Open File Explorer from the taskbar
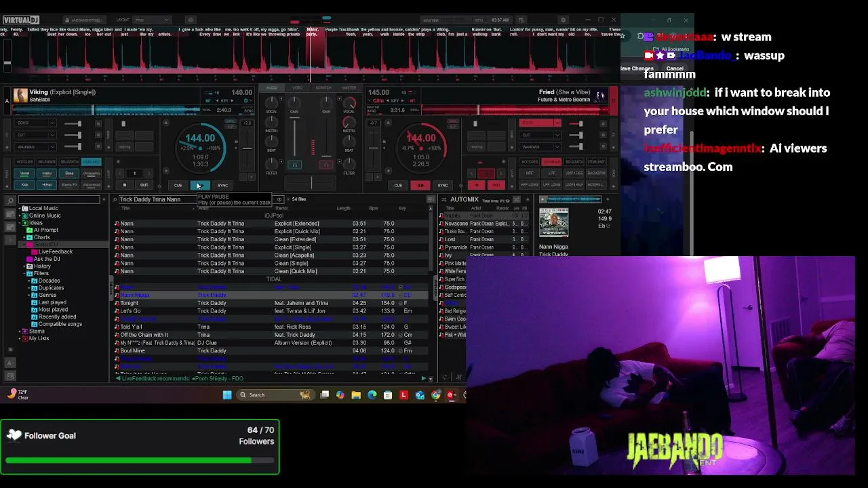 coord(356,395)
